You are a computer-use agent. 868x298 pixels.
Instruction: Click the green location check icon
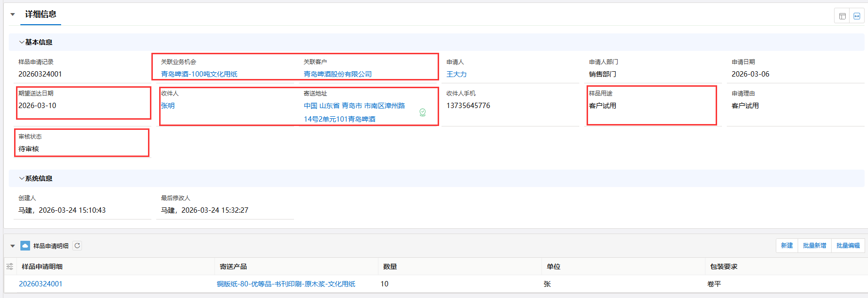pyautogui.click(x=423, y=112)
